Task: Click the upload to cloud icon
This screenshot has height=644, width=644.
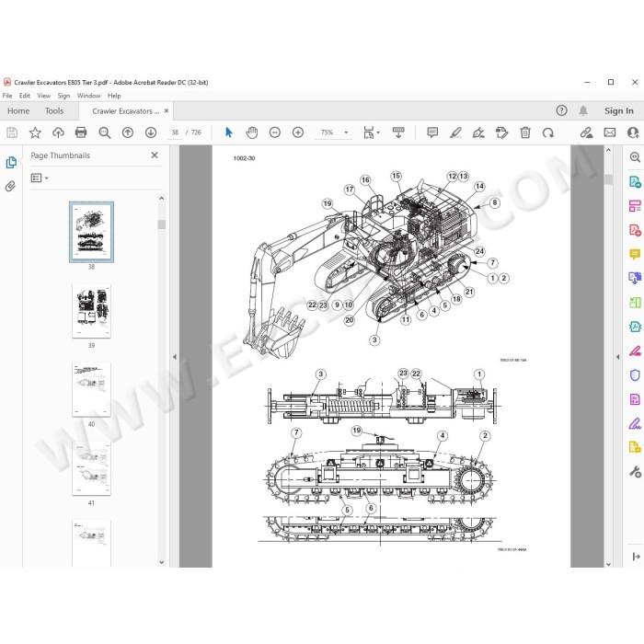Action: pos(58,132)
